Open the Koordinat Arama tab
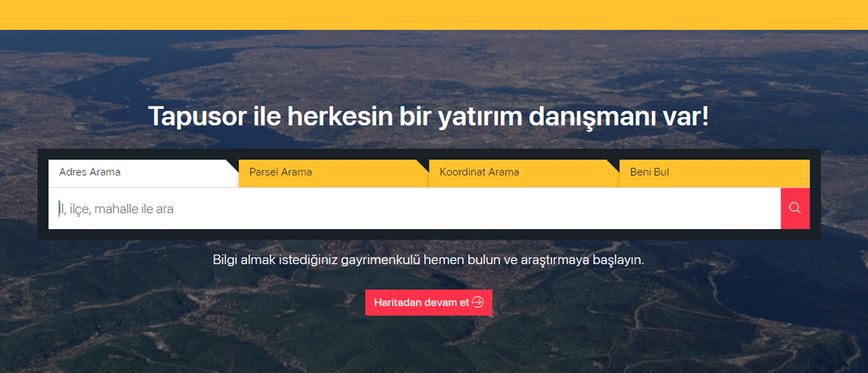The width and height of the screenshot is (868, 373). 523,172
